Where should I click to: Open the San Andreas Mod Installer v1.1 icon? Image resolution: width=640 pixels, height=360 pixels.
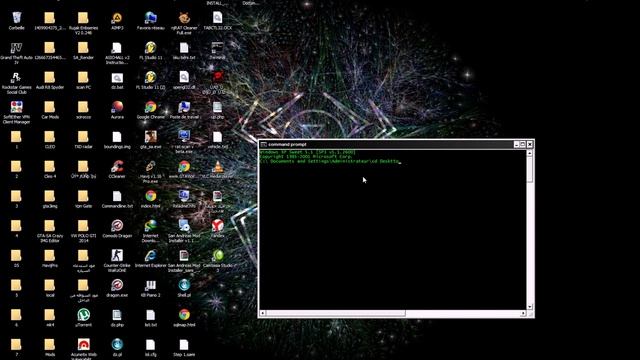coord(184,226)
